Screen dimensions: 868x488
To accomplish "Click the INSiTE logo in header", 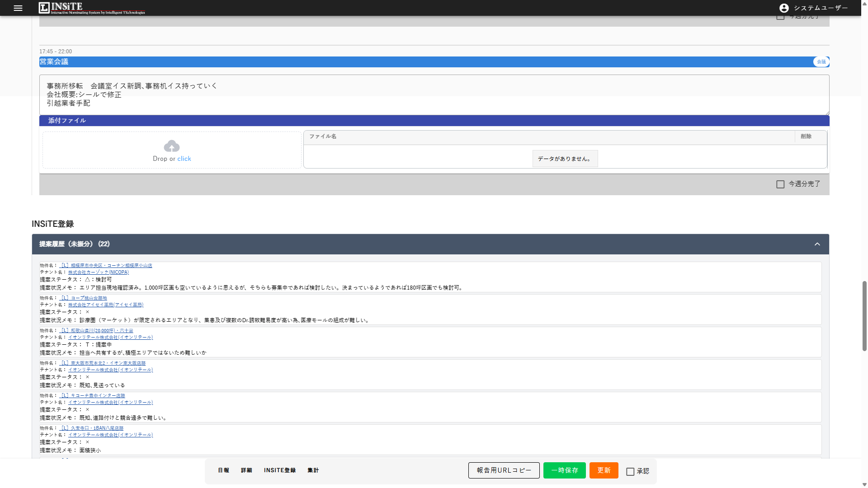I will (92, 8).
